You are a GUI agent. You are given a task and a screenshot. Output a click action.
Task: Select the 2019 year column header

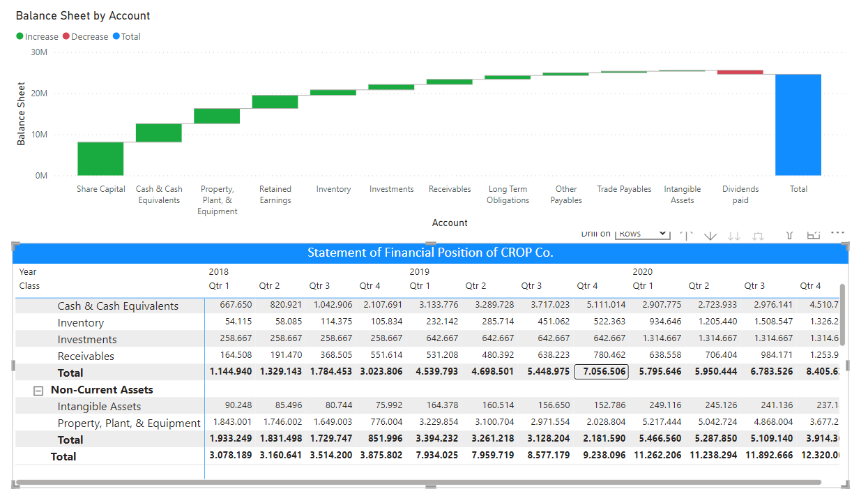419,272
